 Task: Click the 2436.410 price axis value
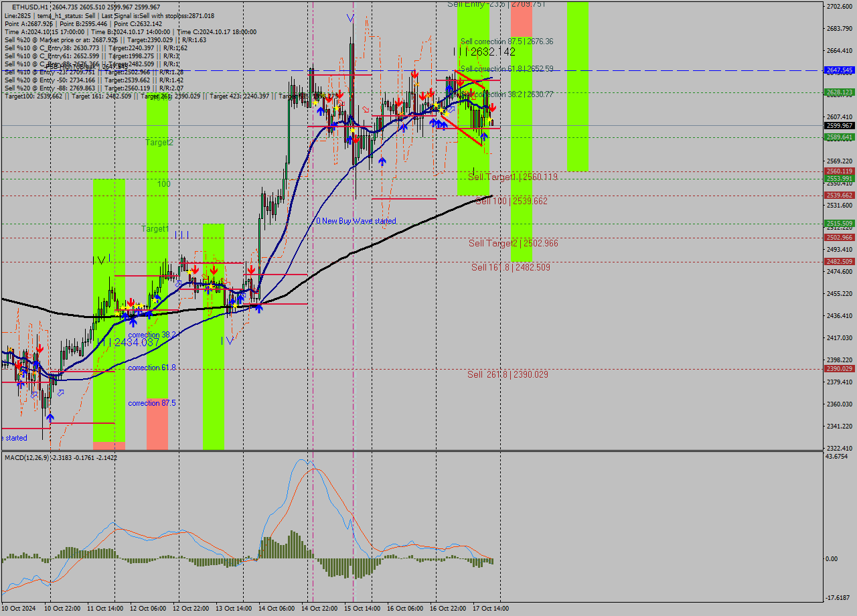[x=840, y=315]
